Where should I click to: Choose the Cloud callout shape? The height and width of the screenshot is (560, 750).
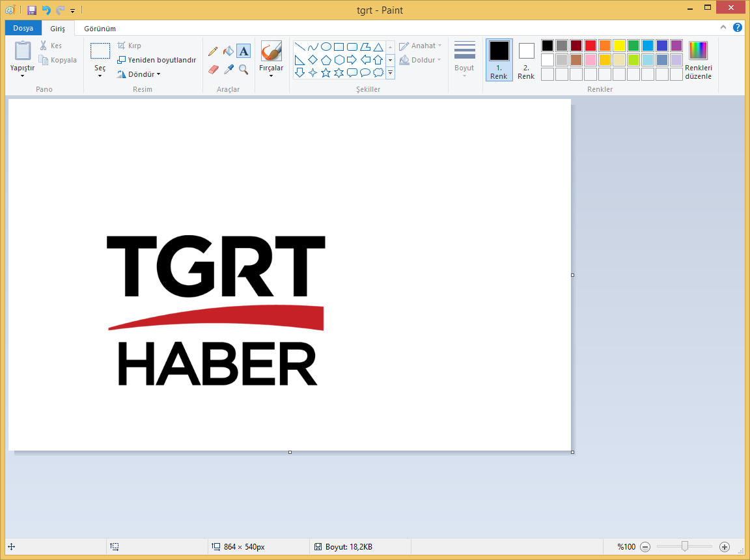[x=378, y=73]
